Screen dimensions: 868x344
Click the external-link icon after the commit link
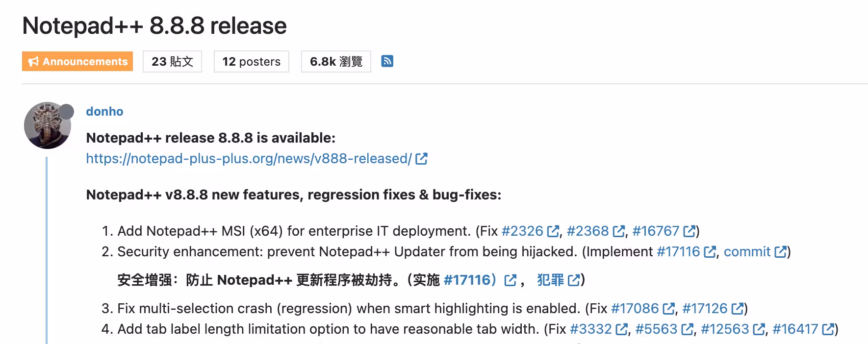(781, 251)
